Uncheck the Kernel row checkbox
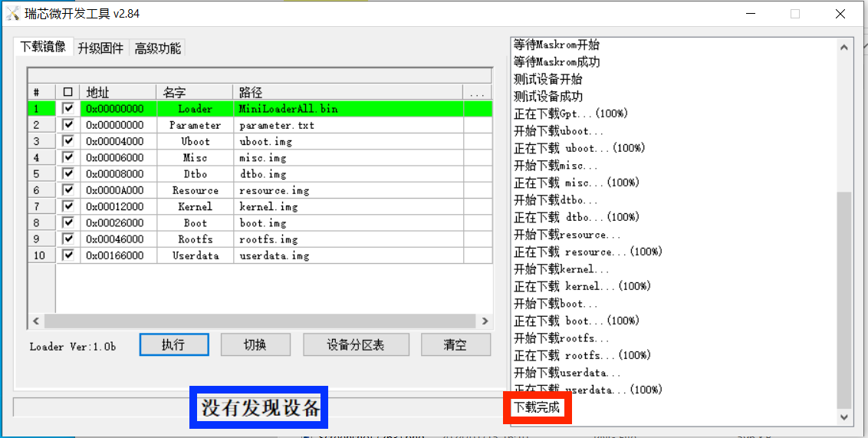Image resolution: width=868 pixels, height=438 pixels. click(x=68, y=206)
